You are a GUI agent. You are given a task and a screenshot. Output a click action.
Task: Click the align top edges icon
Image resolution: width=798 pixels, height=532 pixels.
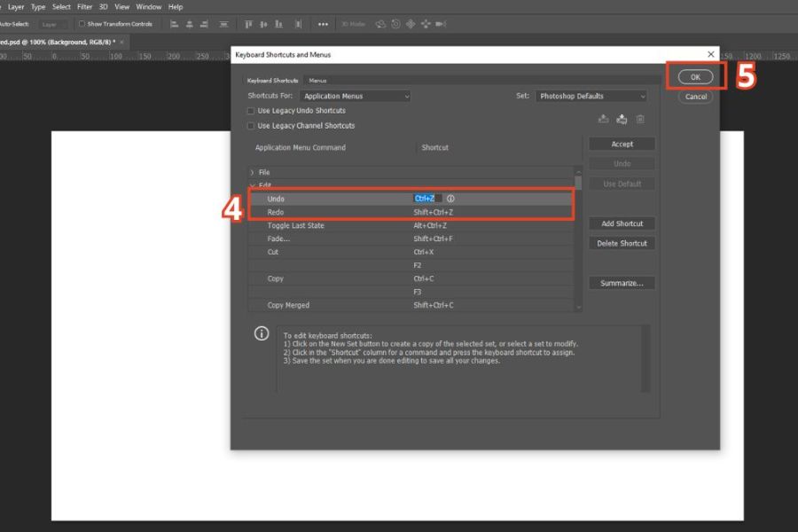249,24
